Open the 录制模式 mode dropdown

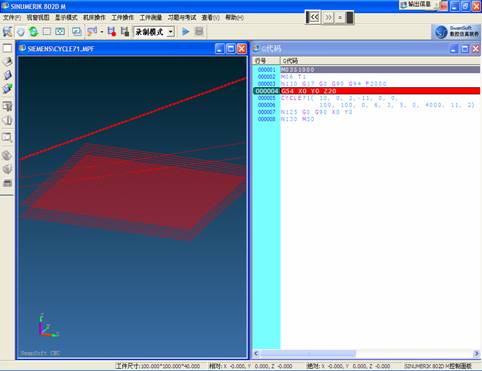[154, 32]
